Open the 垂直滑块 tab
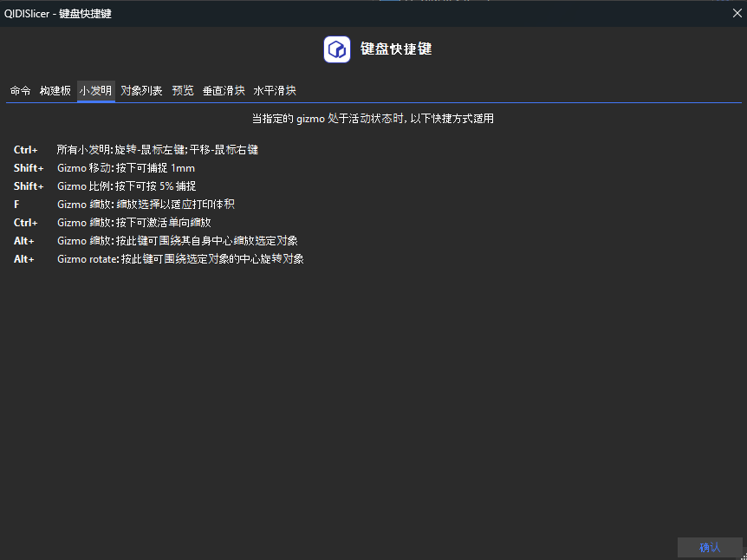The image size is (747, 560). 224,90
